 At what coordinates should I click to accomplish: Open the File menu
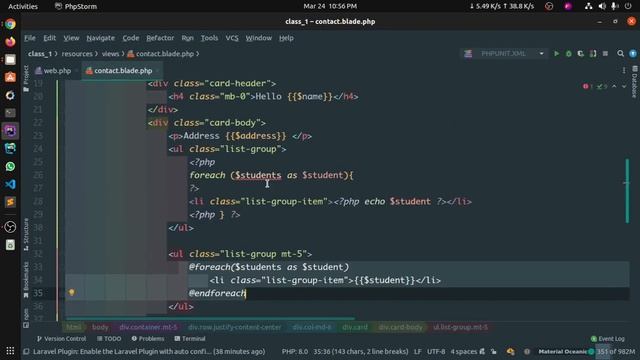point(30,38)
